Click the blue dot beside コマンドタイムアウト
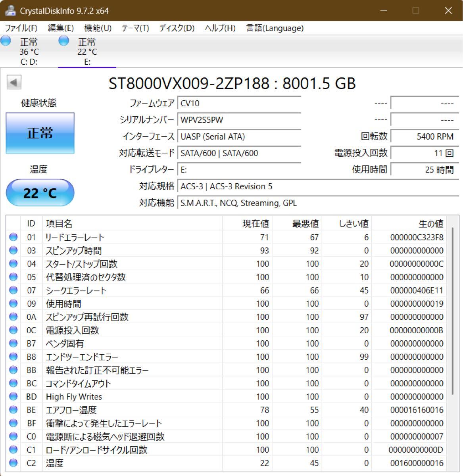463x476 pixels. point(13,383)
